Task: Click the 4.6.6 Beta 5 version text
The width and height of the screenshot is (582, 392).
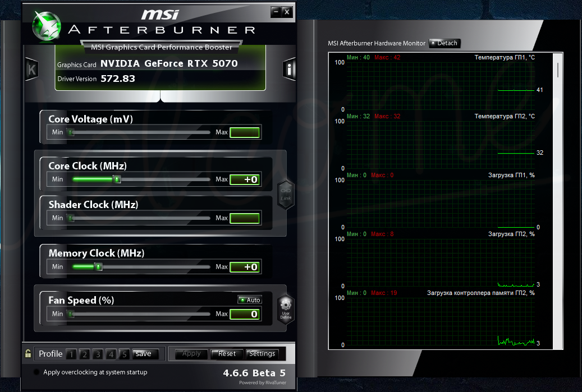Action: tap(254, 373)
